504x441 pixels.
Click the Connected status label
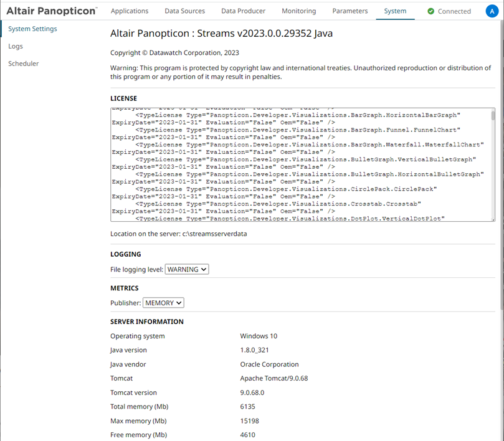coord(454,11)
